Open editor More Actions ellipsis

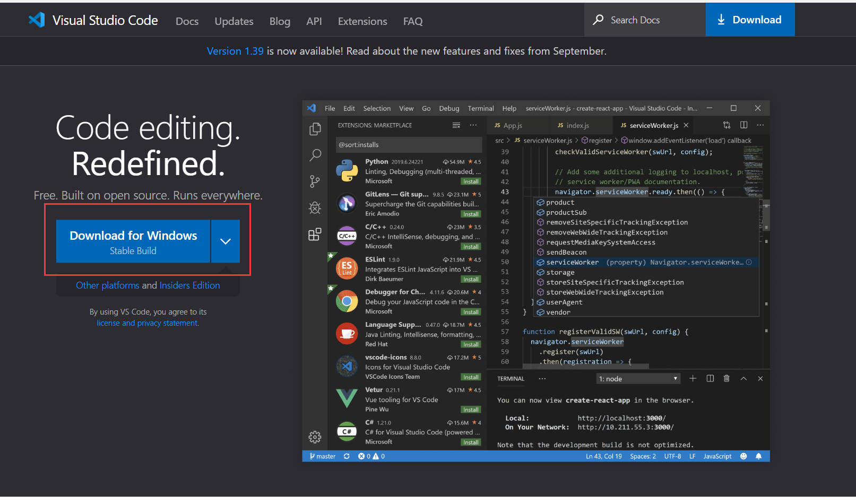click(760, 125)
